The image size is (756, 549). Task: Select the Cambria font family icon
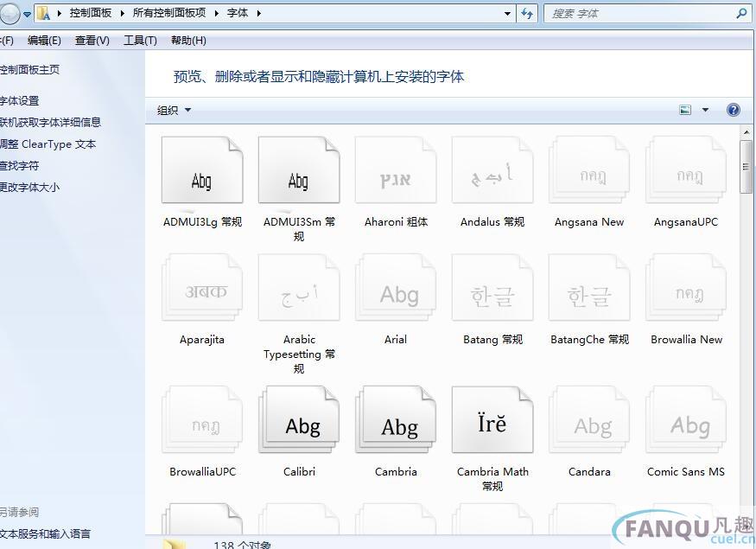[x=396, y=419]
